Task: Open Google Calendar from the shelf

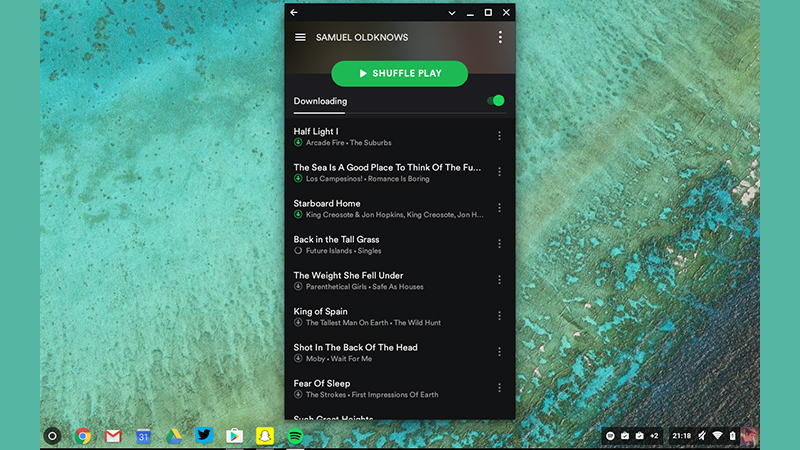Action: (143, 436)
